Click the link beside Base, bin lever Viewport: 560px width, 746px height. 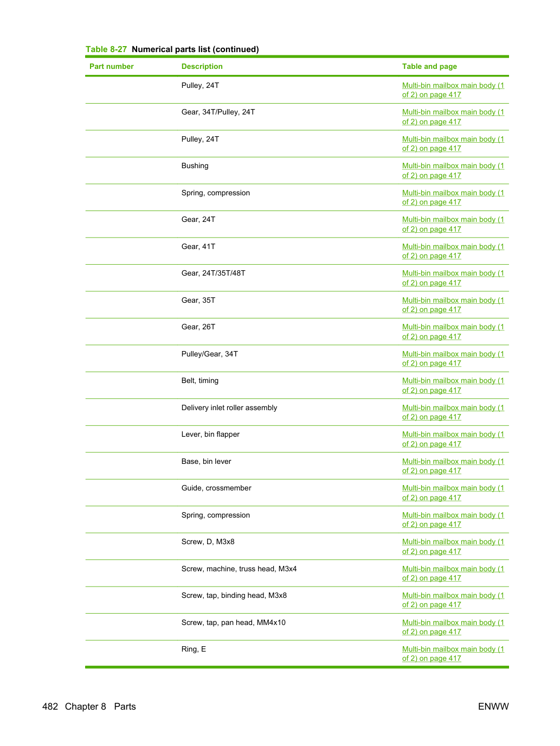[x=453, y=466]
